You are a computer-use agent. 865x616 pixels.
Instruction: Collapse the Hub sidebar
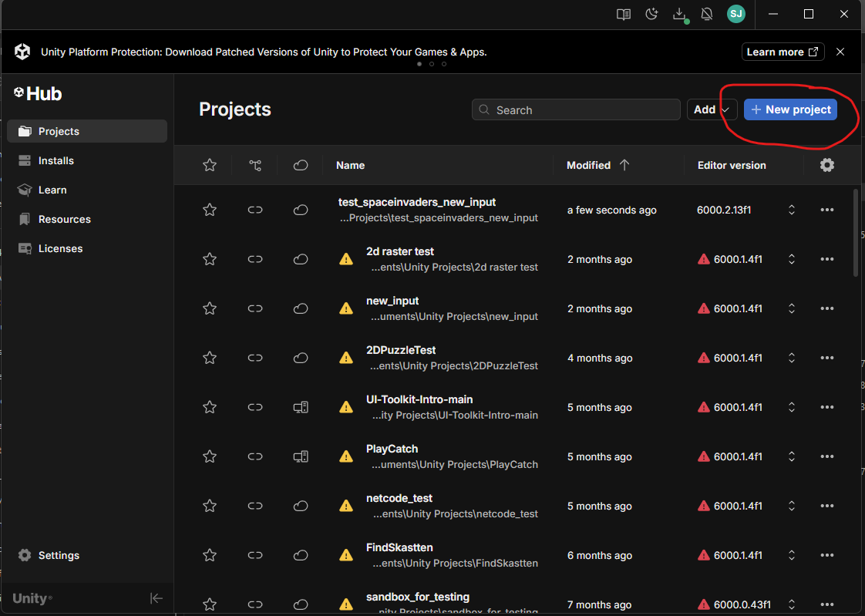(156, 598)
